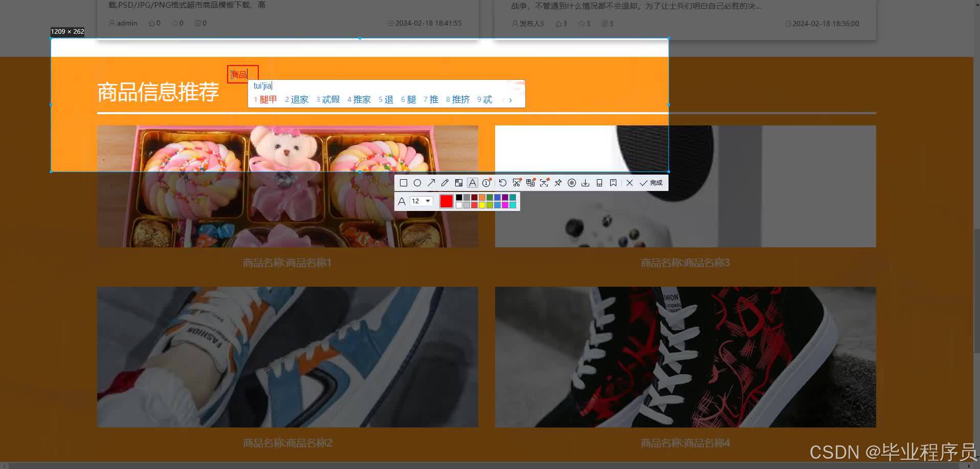Click the like icon on admin's post
The image size is (980, 469).
click(152, 23)
